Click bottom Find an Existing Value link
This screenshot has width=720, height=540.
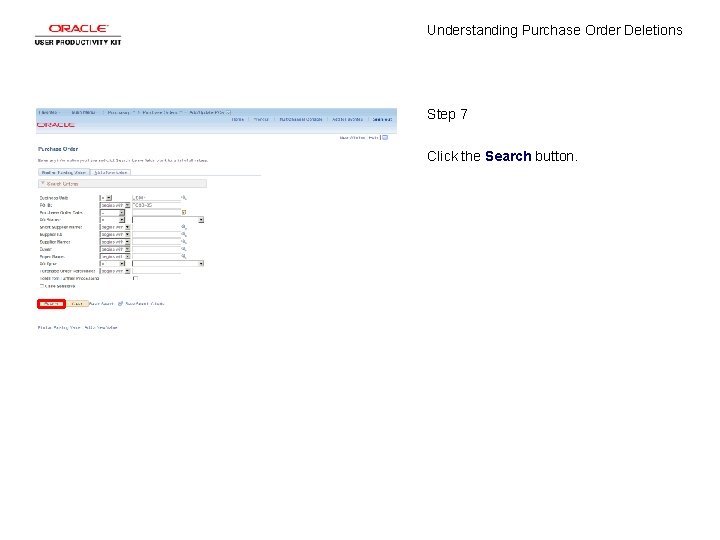tap(59, 328)
